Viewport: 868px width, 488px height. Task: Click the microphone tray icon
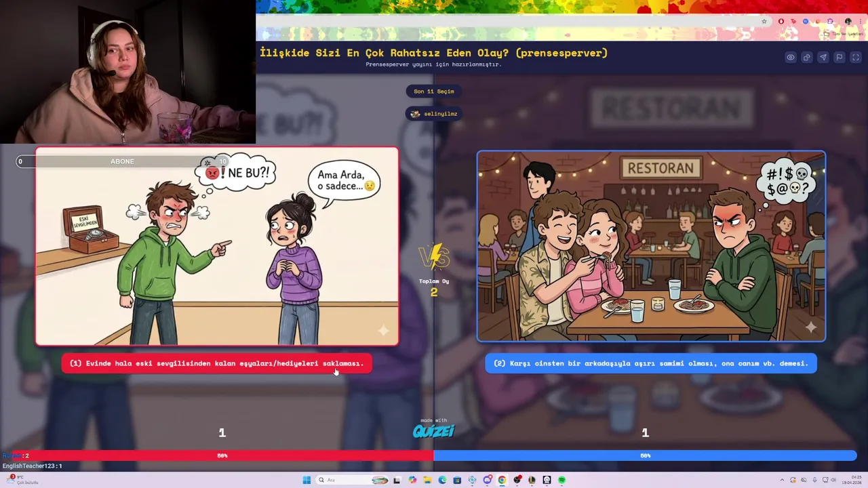814,480
